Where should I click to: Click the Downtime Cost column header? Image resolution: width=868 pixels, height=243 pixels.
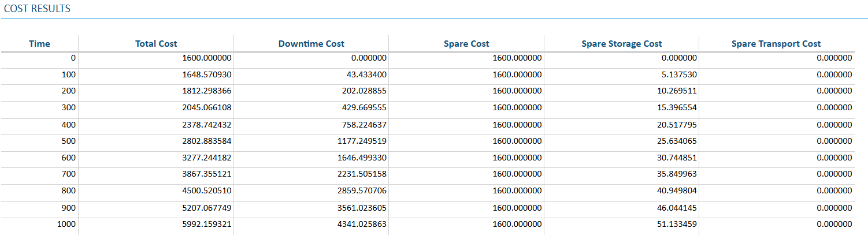coord(311,43)
